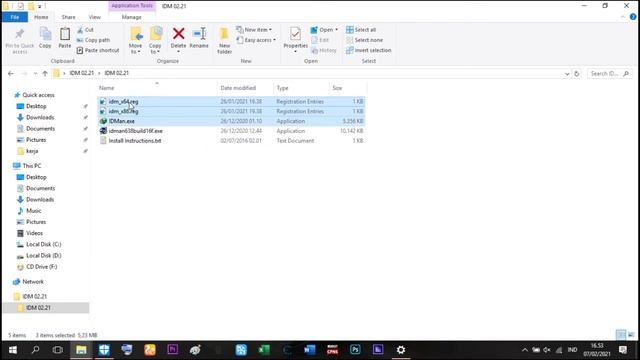Image resolution: width=640 pixels, height=360 pixels.
Task: Click the taskbar Search icon
Action: pos(36,350)
